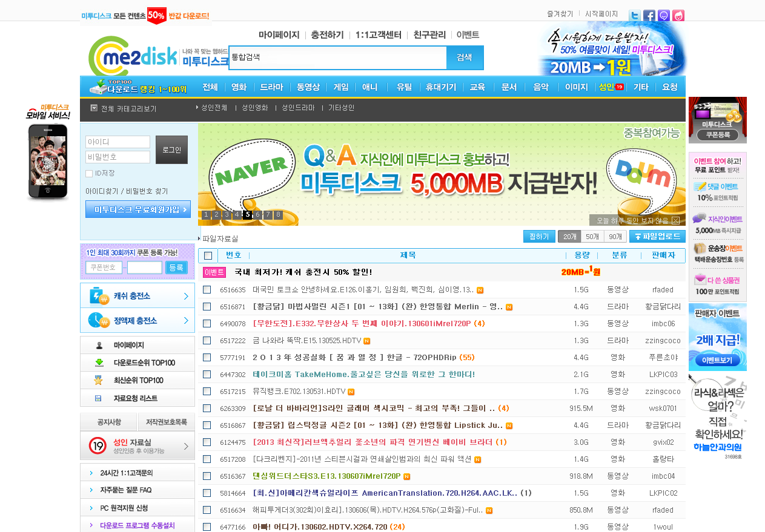
Task: Check the box for file 6447302
Action: pyautogui.click(x=207, y=375)
